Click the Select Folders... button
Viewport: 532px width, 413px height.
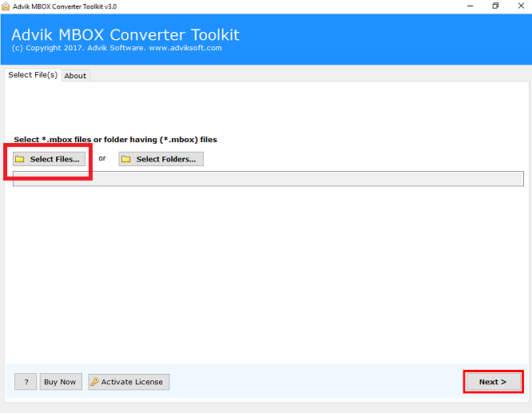coord(161,159)
